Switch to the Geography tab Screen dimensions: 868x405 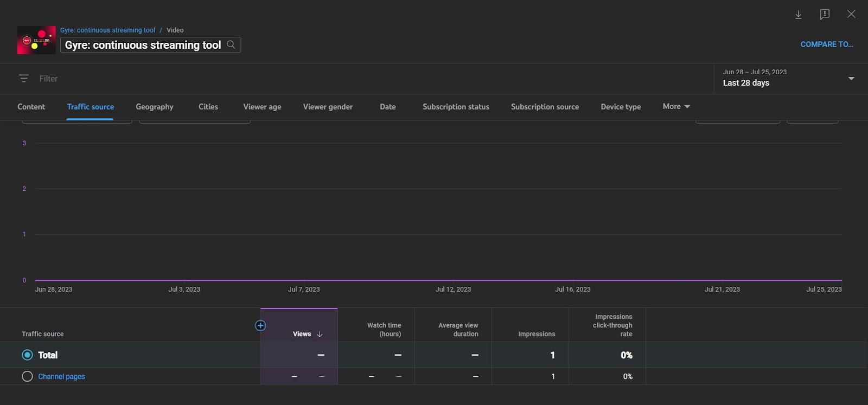tap(155, 107)
